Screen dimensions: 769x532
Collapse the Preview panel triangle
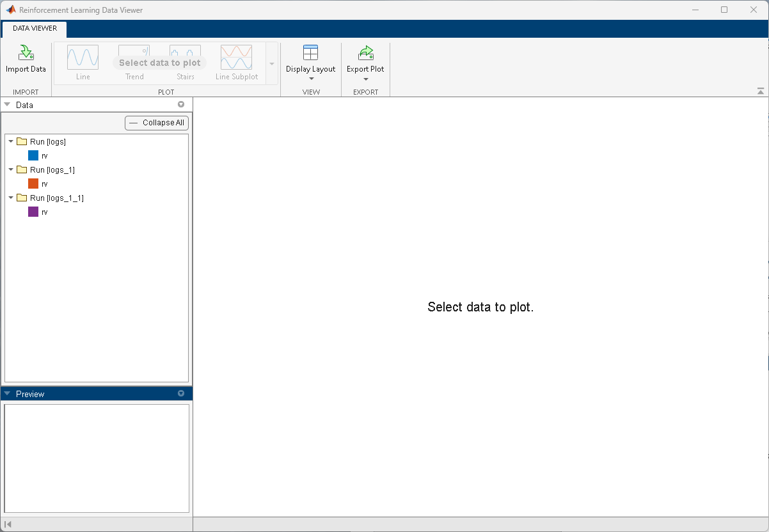click(7, 393)
